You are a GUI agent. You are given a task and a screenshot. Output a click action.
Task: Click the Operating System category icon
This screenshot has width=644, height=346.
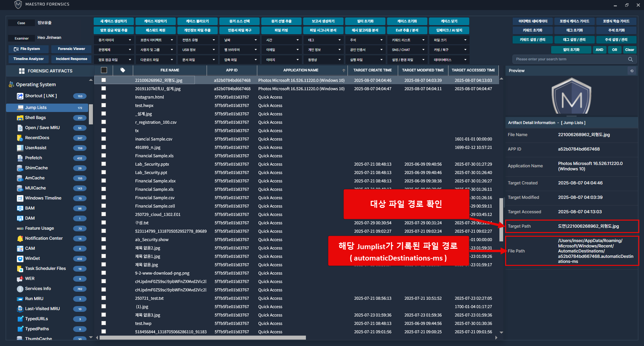coord(11,84)
